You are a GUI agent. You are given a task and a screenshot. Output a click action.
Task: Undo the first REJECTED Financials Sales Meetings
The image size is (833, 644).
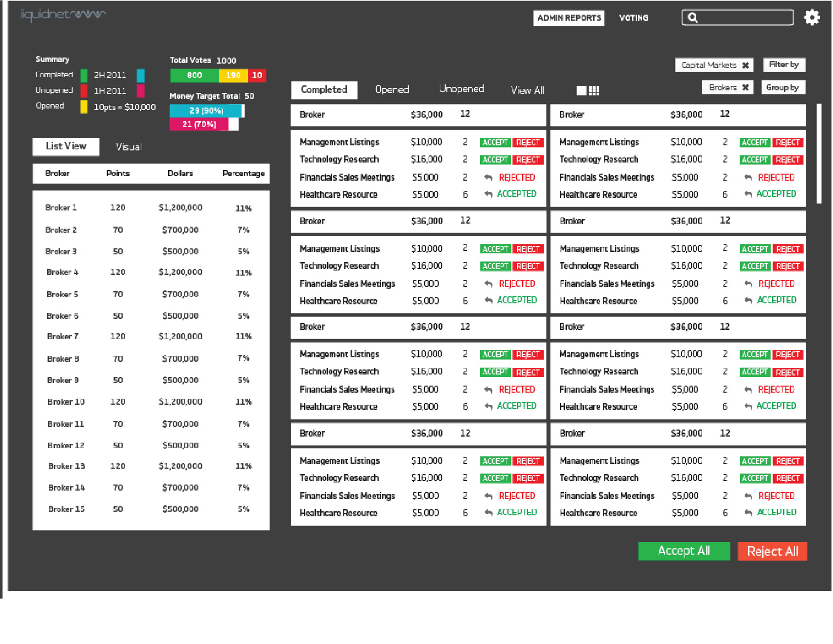[488, 178]
